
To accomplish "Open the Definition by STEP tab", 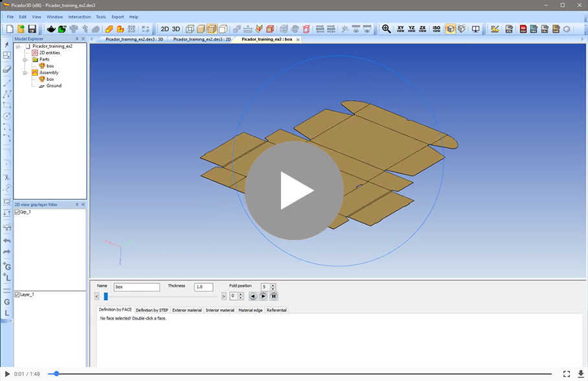I will tap(152, 310).
